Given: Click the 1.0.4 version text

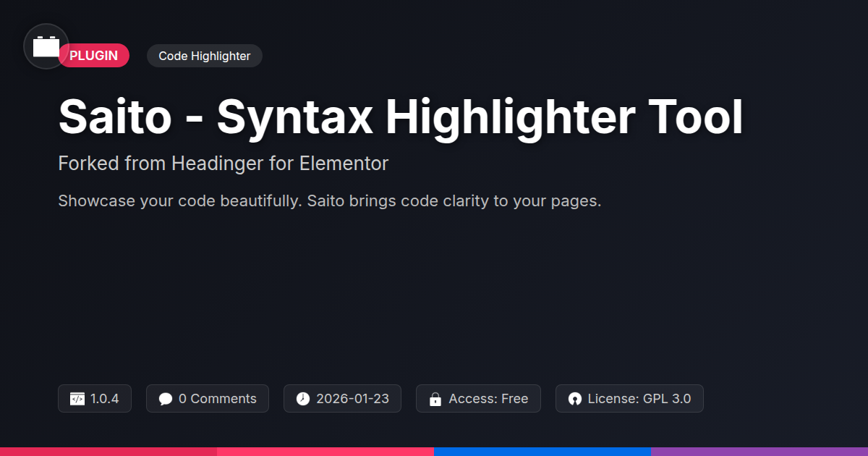Looking at the screenshot, I should point(105,399).
